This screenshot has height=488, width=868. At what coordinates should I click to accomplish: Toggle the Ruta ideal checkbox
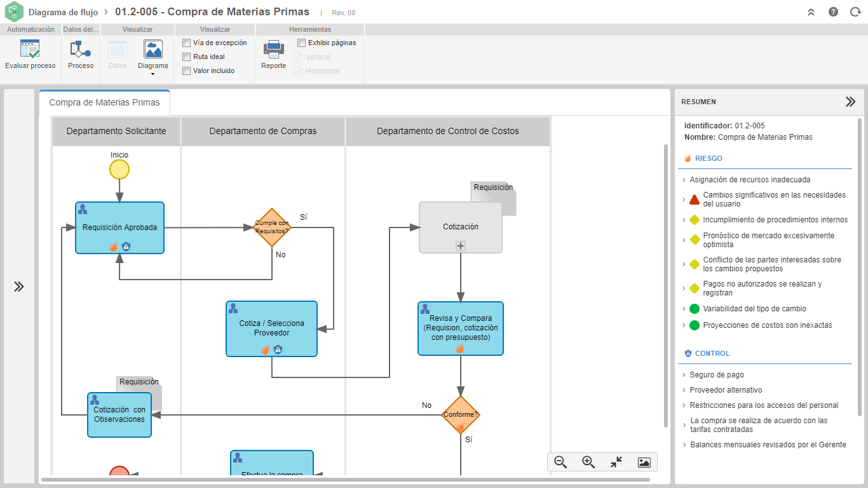click(186, 57)
